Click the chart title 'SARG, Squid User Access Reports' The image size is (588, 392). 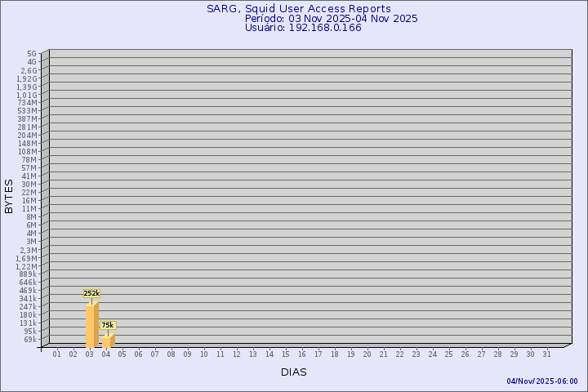298,8
